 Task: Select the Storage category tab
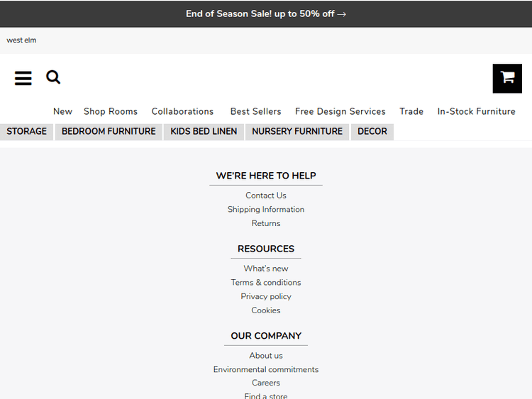[27, 131]
